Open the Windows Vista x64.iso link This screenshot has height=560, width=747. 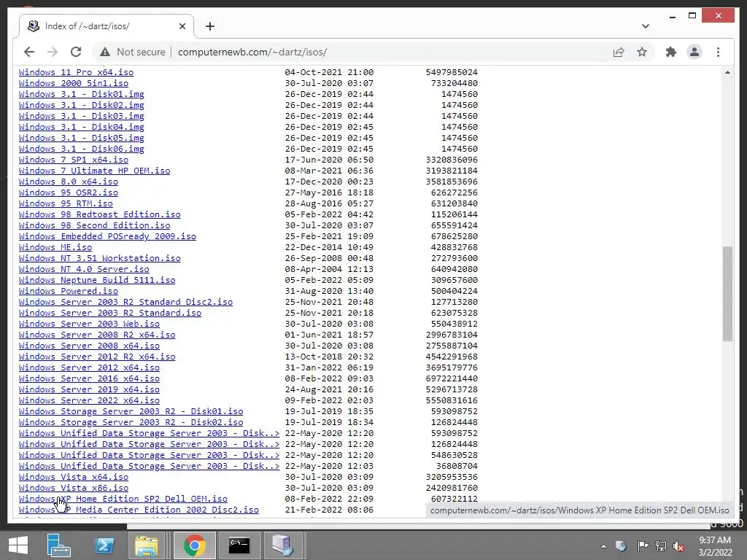[74, 478]
